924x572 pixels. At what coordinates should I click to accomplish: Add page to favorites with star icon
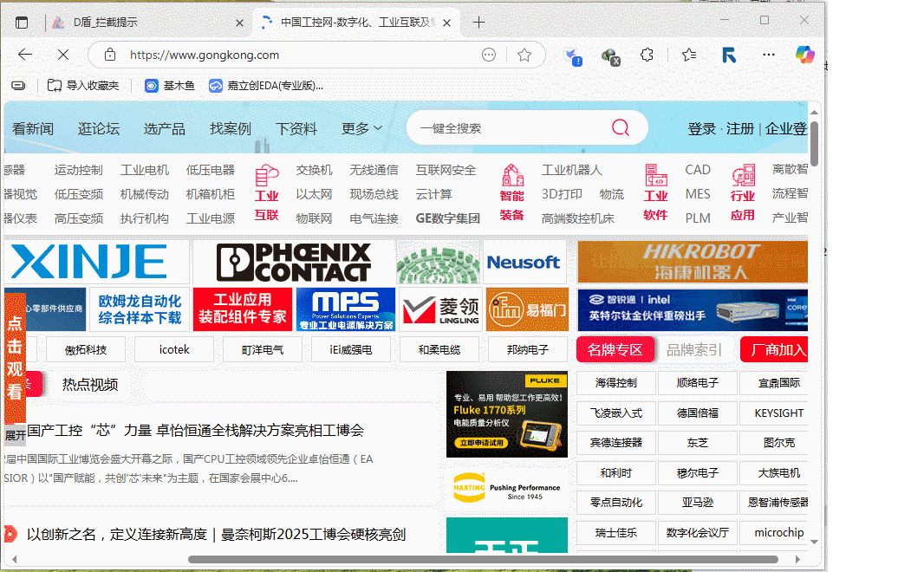point(524,55)
